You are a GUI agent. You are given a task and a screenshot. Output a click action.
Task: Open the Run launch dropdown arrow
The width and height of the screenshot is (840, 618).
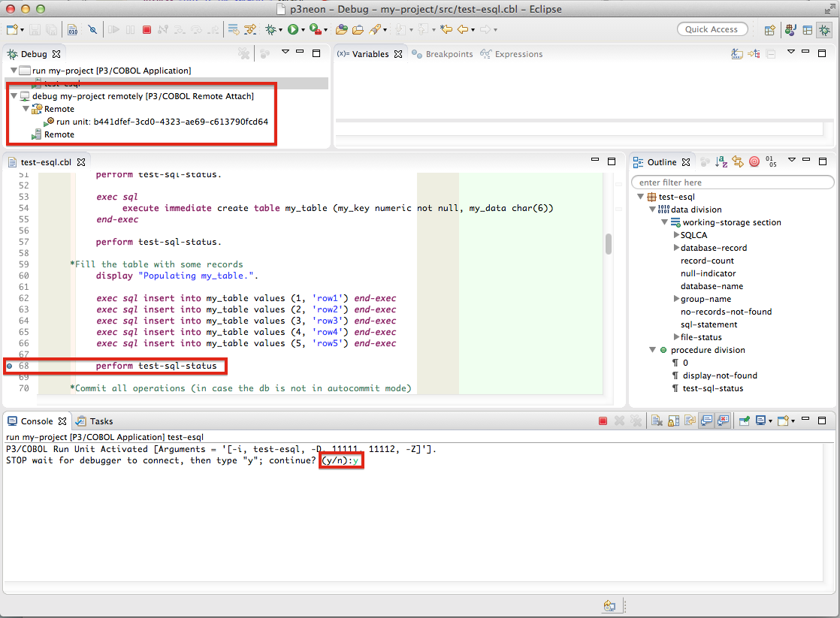(303, 30)
